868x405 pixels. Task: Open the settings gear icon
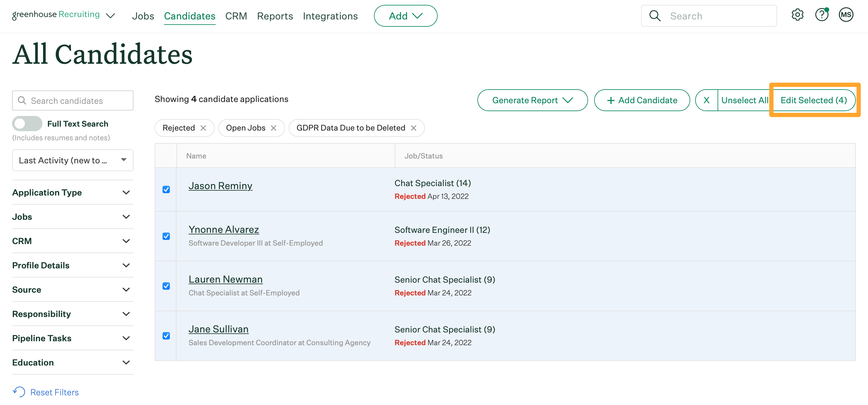797,15
